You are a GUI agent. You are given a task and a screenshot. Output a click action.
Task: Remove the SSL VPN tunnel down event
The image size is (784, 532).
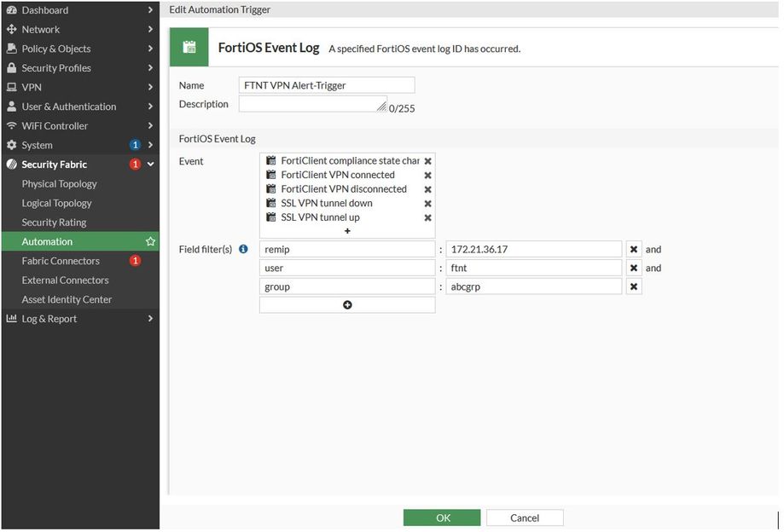click(427, 204)
